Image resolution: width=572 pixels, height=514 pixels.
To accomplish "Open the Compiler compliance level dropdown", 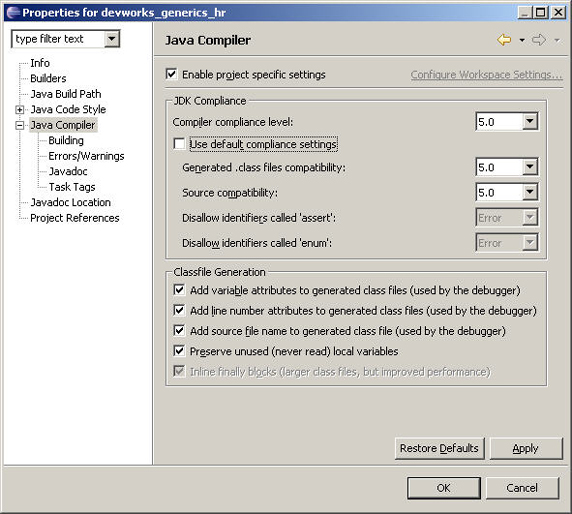I will [530, 121].
